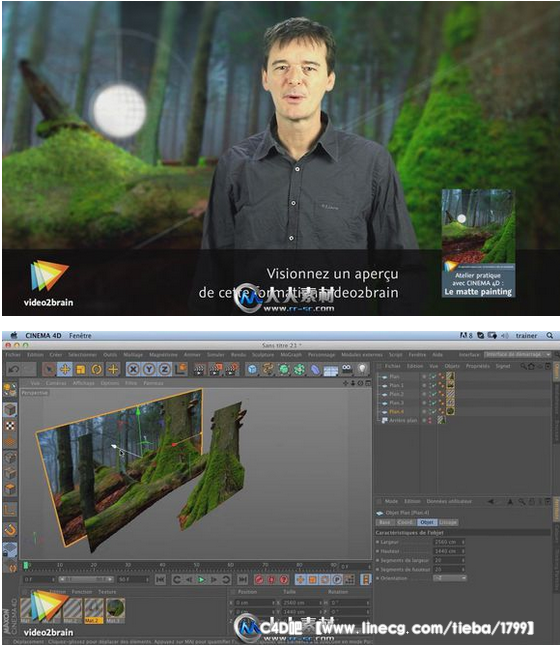This screenshot has height=645, width=560.
Task: Click the green timeline playhead marker
Action: [26, 566]
